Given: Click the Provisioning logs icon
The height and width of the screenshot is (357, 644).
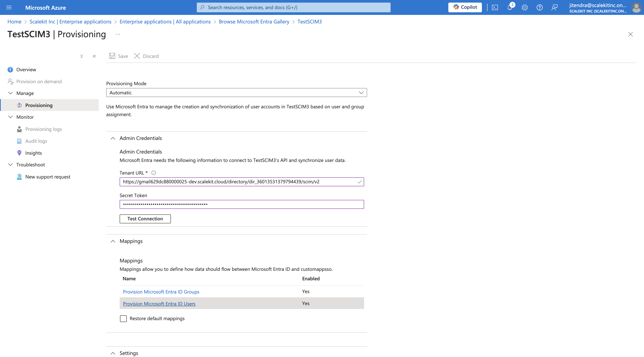Looking at the screenshot, I should point(19,129).
